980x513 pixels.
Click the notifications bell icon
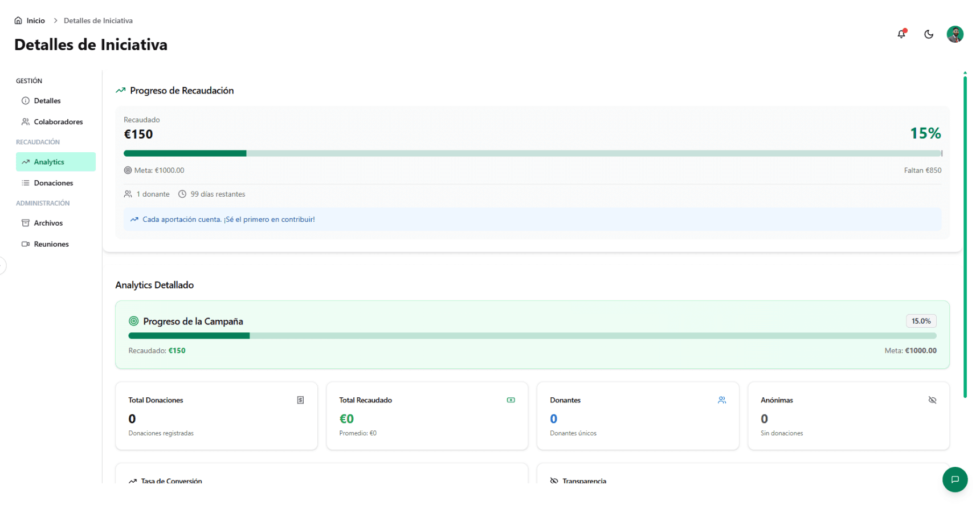901,34
